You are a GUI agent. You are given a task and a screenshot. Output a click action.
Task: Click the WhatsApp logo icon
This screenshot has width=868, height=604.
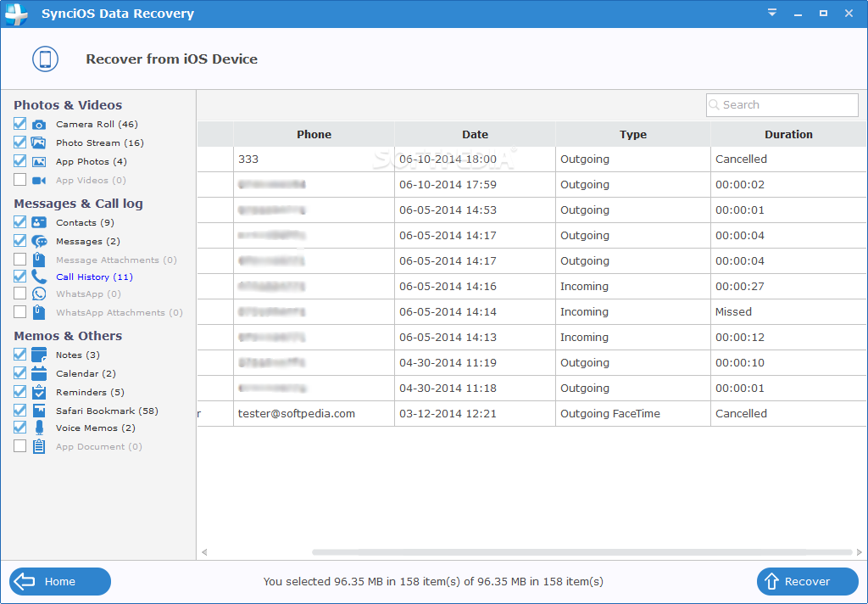[39, 294]
